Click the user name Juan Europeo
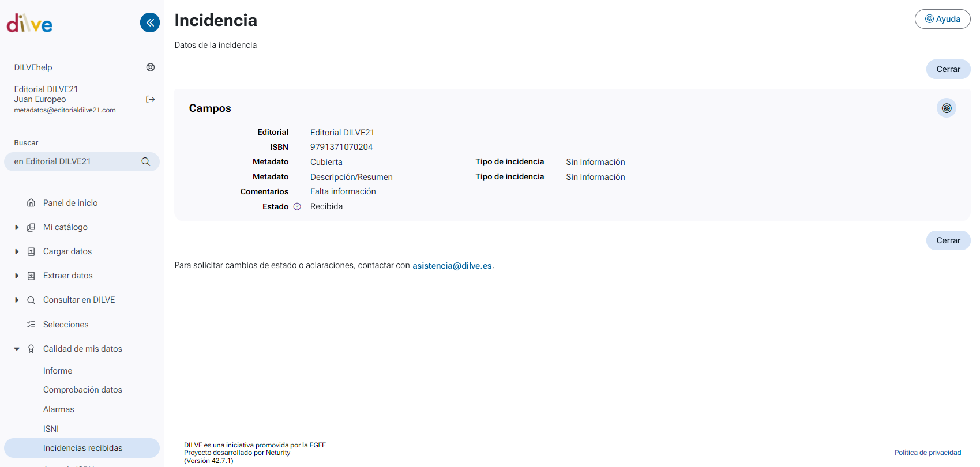The image size is (980, 467). click(x=40, y=99)
